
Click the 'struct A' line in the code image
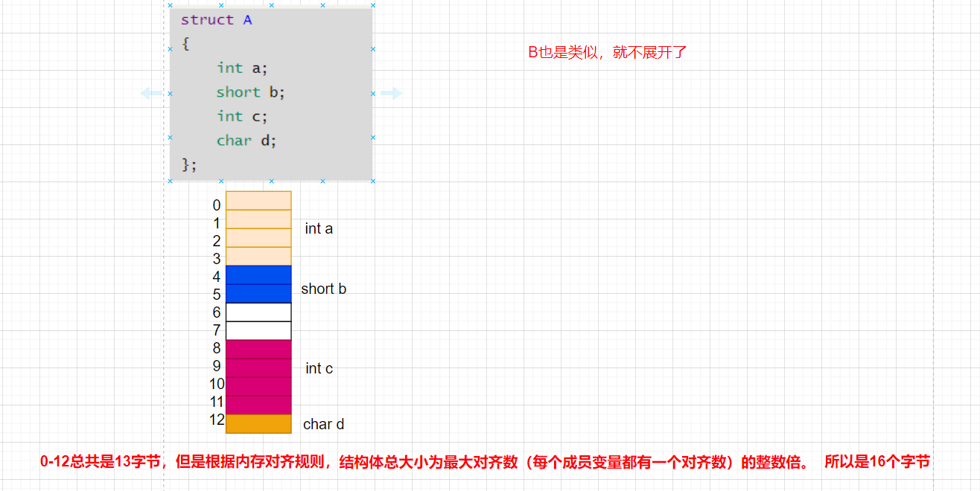click(217, 20)
